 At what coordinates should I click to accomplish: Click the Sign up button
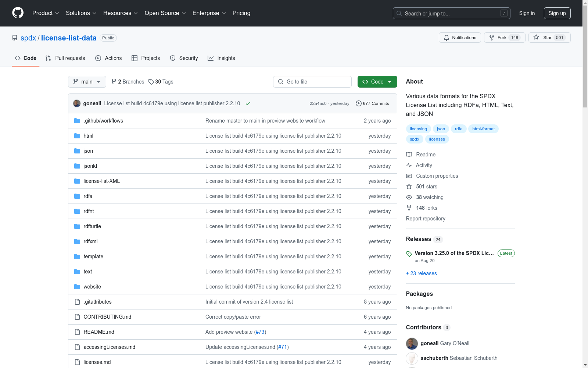tap(557, 13)
